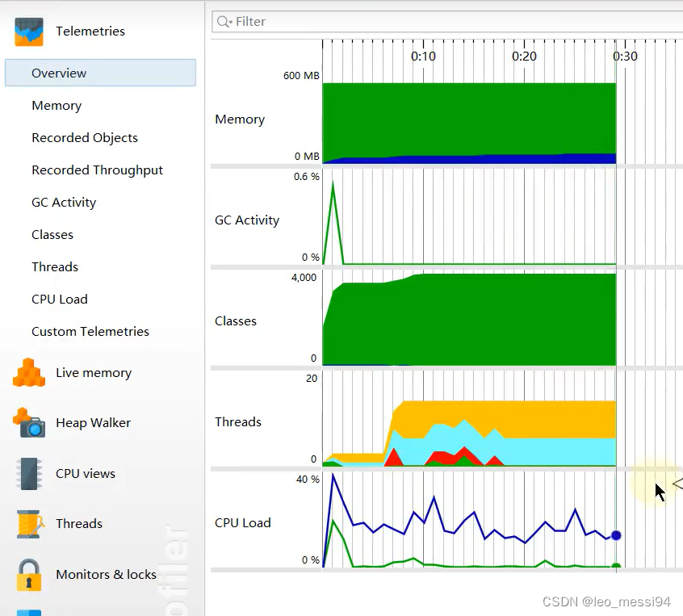This screenshot has width=683, height=616.
Task: Click the 0:20 mark on timeline
Action: coord(524,57)
